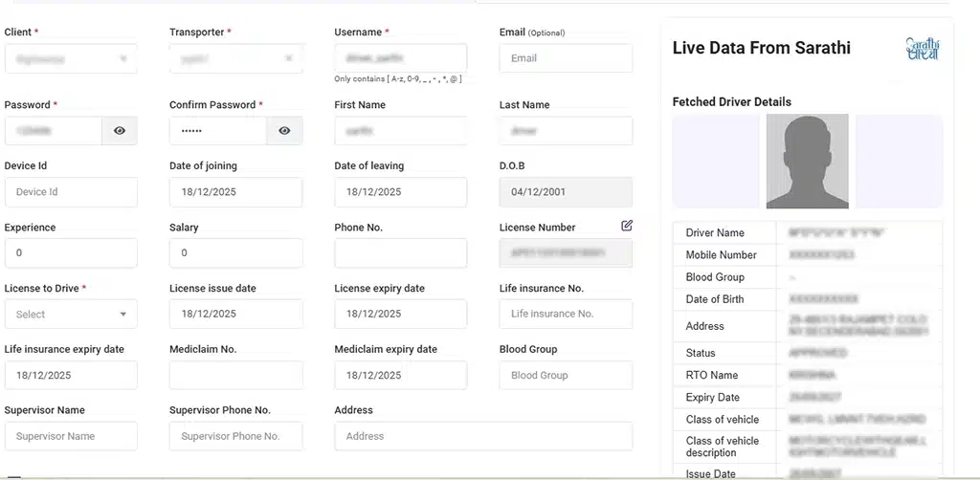Toggle visibility of the Confirm Password field

[284, 131]
